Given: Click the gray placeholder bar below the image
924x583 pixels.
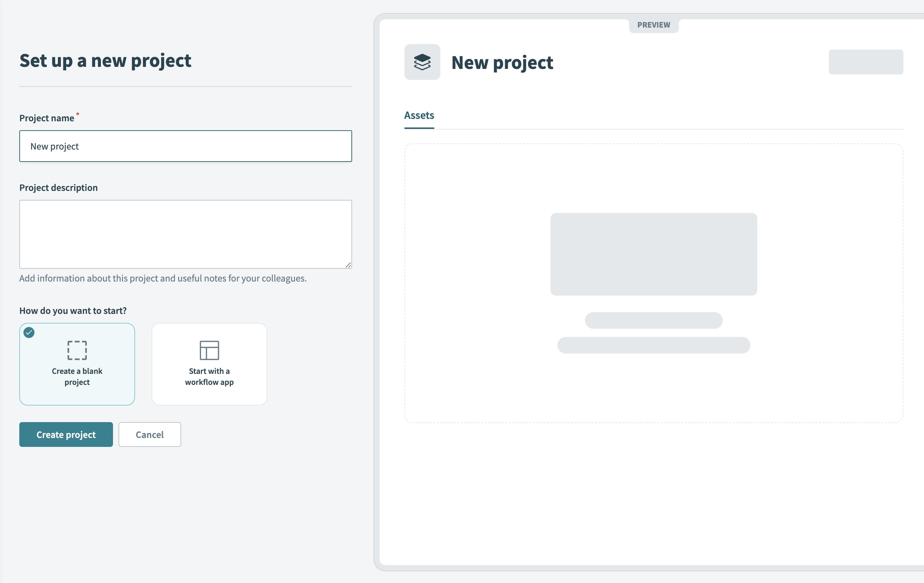Looking at the screenshot, I should point(654,320).
